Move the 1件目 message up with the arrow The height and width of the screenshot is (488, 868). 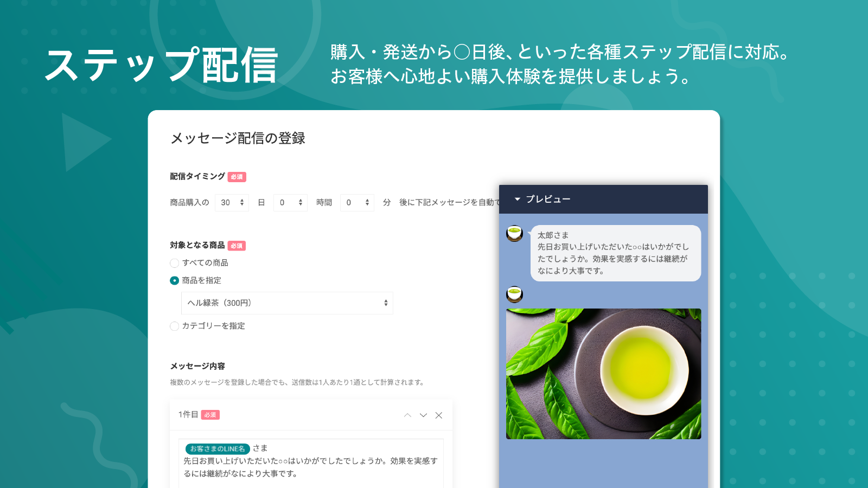pos(407,415)
